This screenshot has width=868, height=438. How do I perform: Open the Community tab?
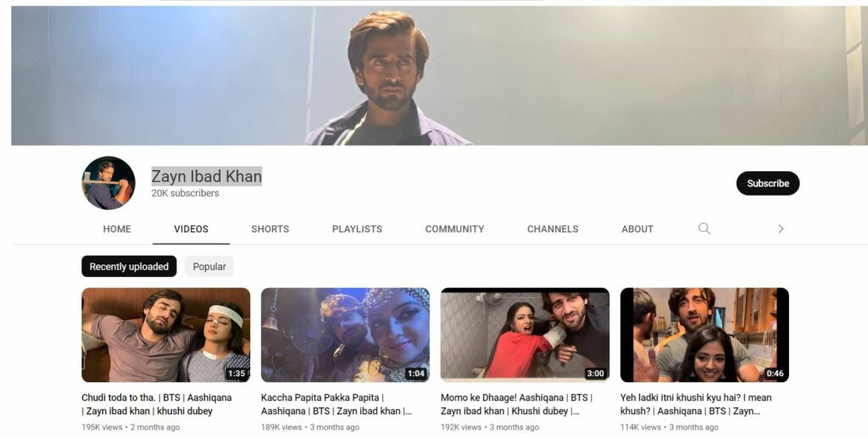coord(454,229)
